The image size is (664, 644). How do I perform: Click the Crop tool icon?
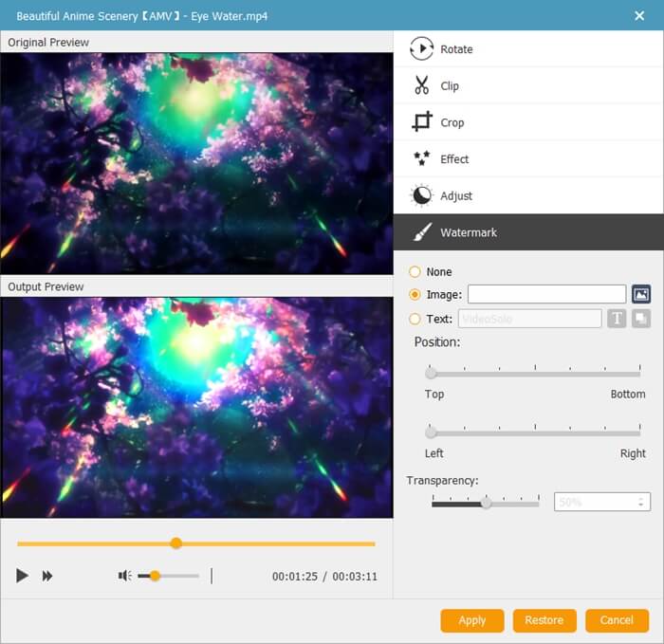(422, 122)
